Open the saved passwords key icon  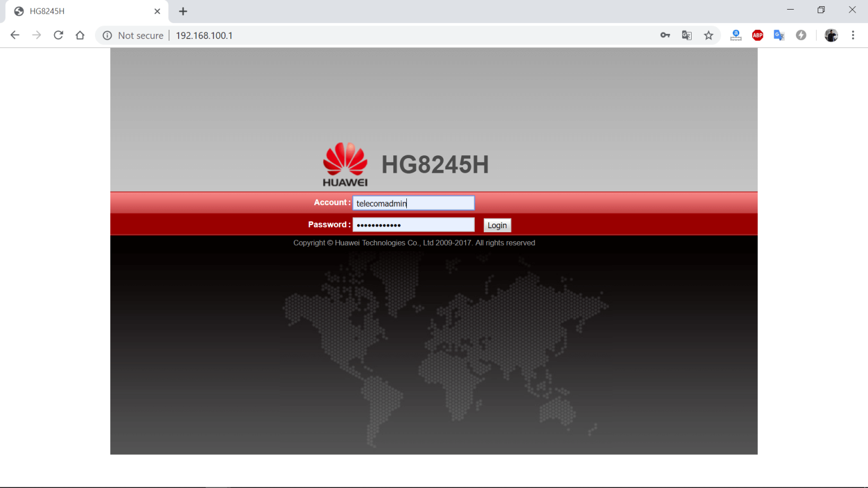665,36
